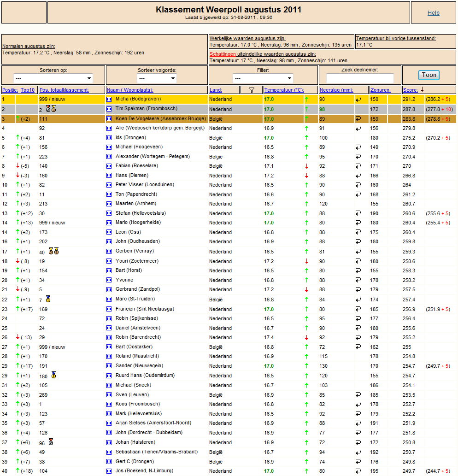This screenshot has height=476, width=458.
Task: Click the blue profile icon beside Micha (Bodegraven)
Action: pyautogui.click(x=109, y=99)
